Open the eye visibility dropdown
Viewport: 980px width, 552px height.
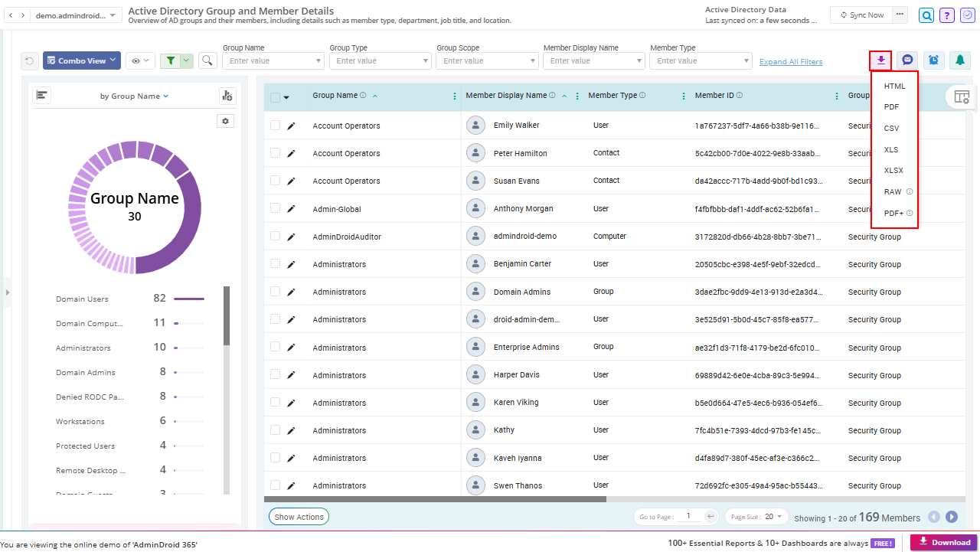click(139, 60)
